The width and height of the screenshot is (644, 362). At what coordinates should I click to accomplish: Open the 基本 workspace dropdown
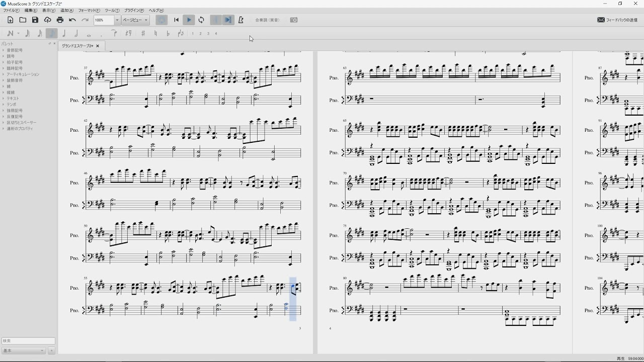(x=24, y=350)
